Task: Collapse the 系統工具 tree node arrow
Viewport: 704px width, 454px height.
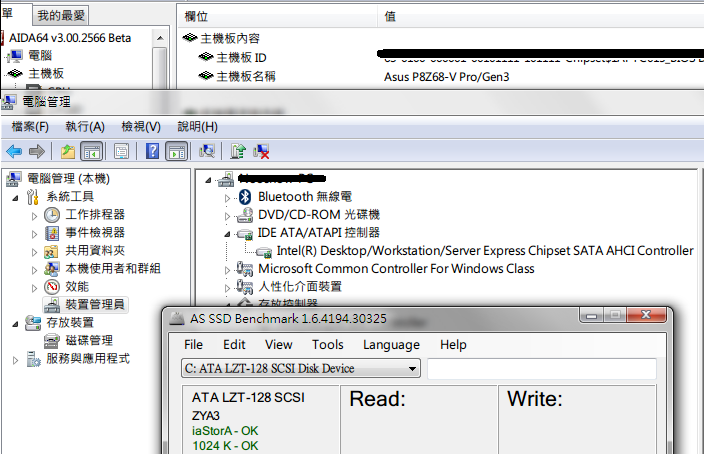Action: 16,198
